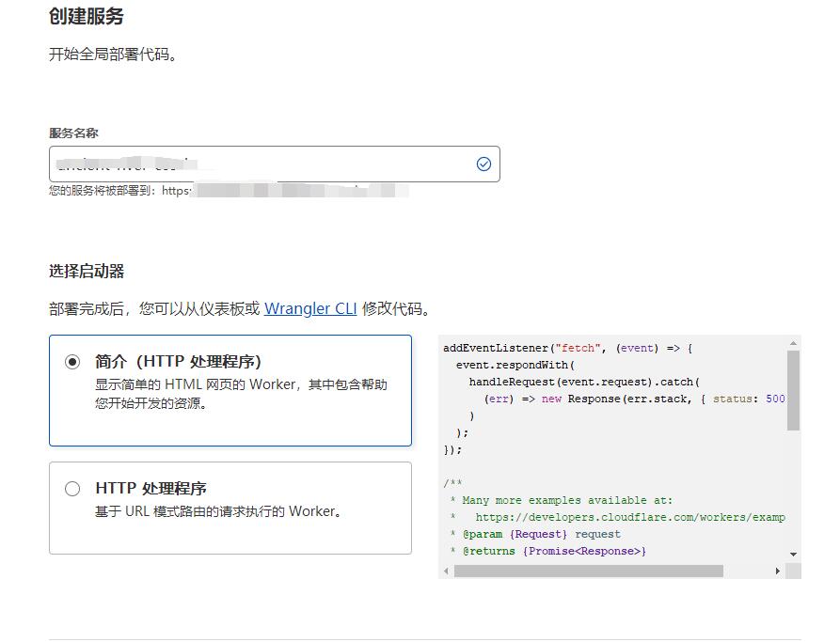This screenshot has height=642, width=840.
Task: Click the horizontal scrollbar thumb in code preview
Action: (x=589, y=571)
